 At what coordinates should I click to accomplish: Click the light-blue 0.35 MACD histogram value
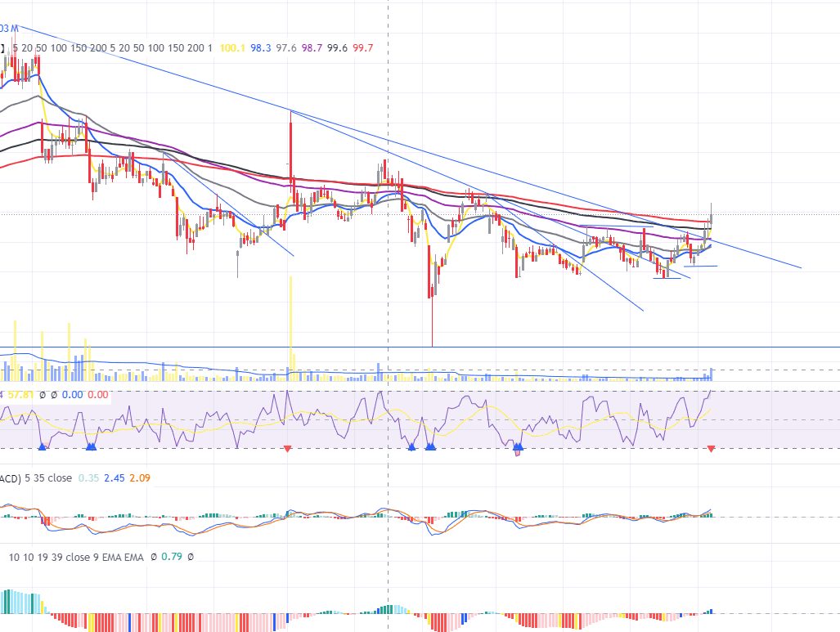(x=88, y=477)
